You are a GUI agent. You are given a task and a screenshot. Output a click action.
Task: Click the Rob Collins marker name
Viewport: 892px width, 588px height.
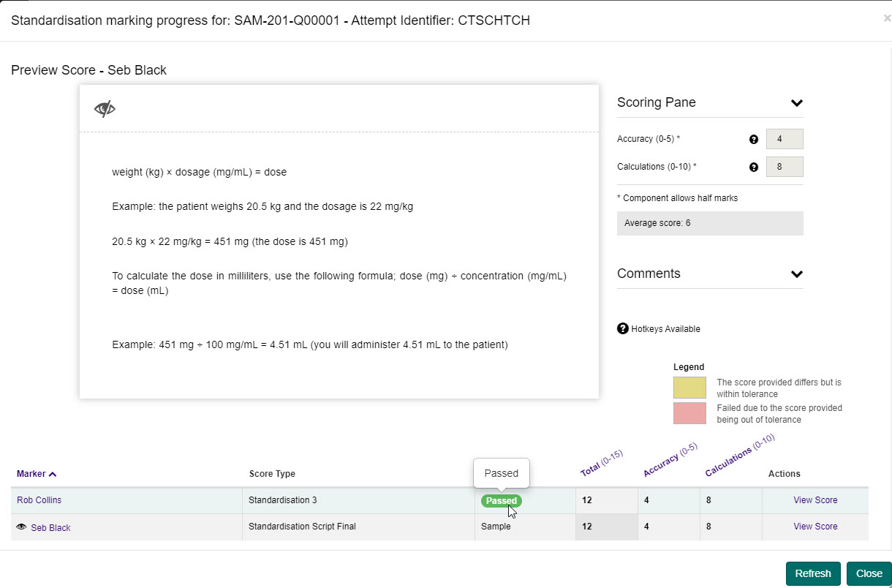(39, 500)
